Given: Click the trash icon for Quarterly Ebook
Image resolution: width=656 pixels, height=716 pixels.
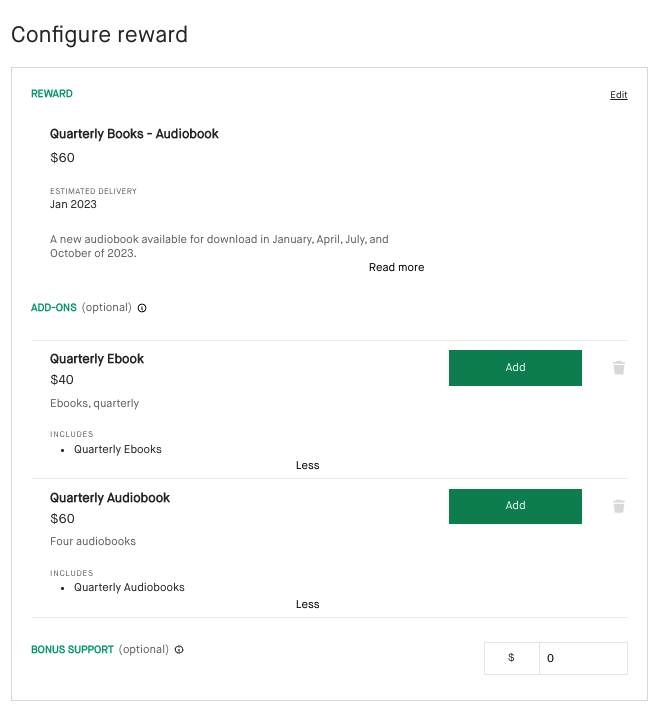Looking at the screenshot, I should click(619, 368).
